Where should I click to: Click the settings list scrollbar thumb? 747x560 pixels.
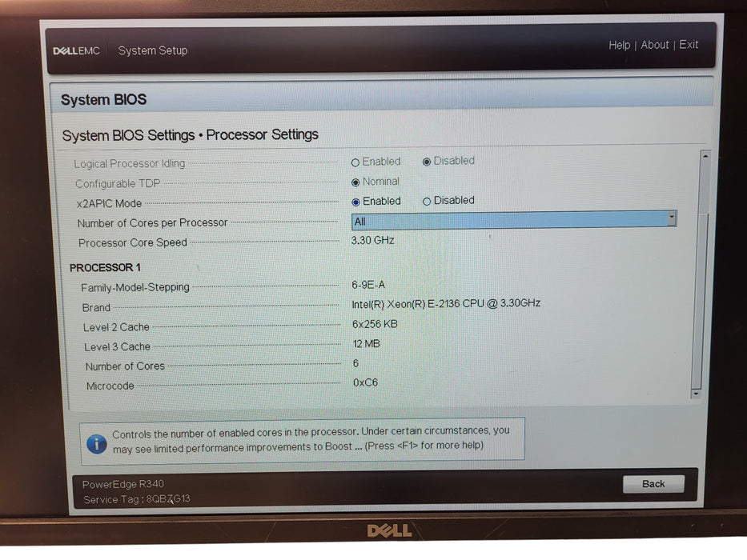click(701, 300)
